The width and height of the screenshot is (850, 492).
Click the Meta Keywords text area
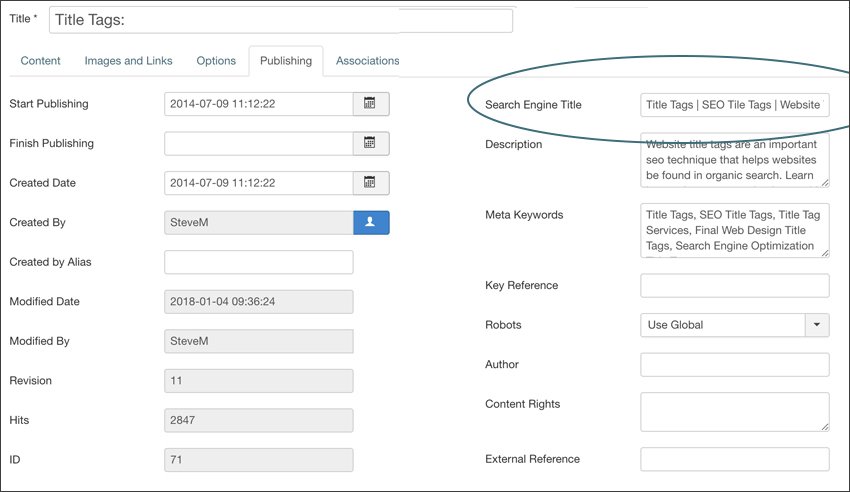click(735, 230)
